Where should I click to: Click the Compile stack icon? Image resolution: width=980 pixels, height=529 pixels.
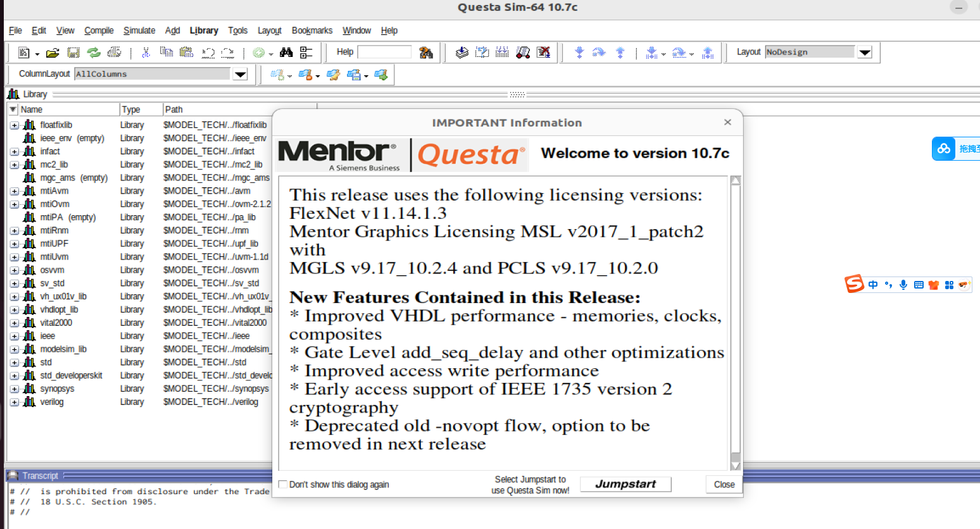click(462, 53)
